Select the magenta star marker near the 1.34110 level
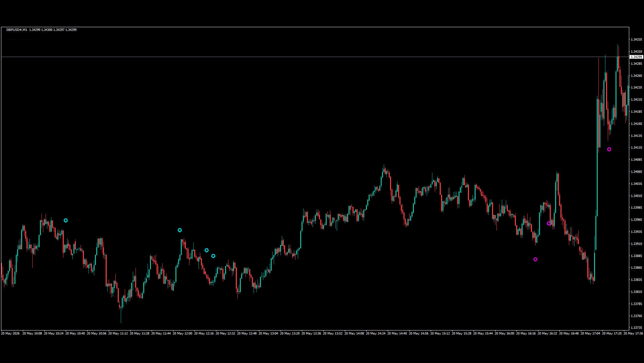 tap(609, 149)
